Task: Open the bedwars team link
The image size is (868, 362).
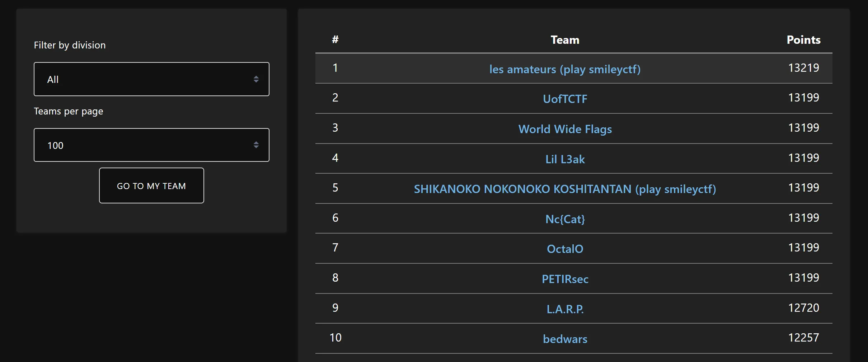Action: pos(565,339)
